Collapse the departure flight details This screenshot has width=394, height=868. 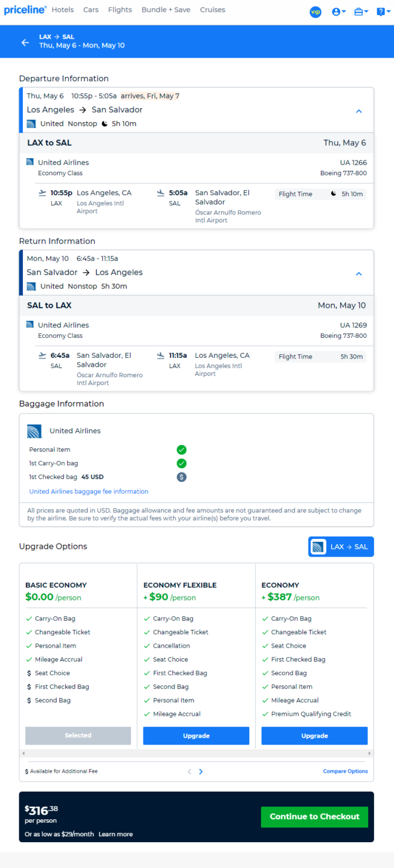359,111
